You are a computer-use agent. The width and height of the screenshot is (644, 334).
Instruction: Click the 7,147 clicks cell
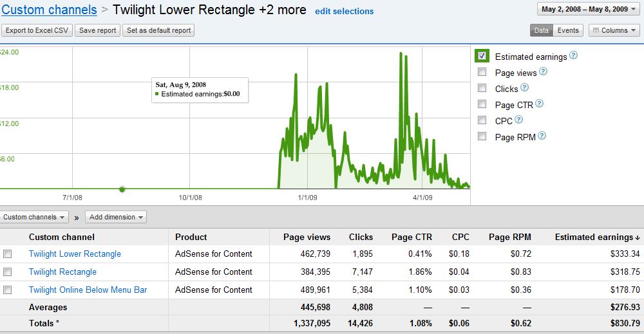click(x=362, y=272)
